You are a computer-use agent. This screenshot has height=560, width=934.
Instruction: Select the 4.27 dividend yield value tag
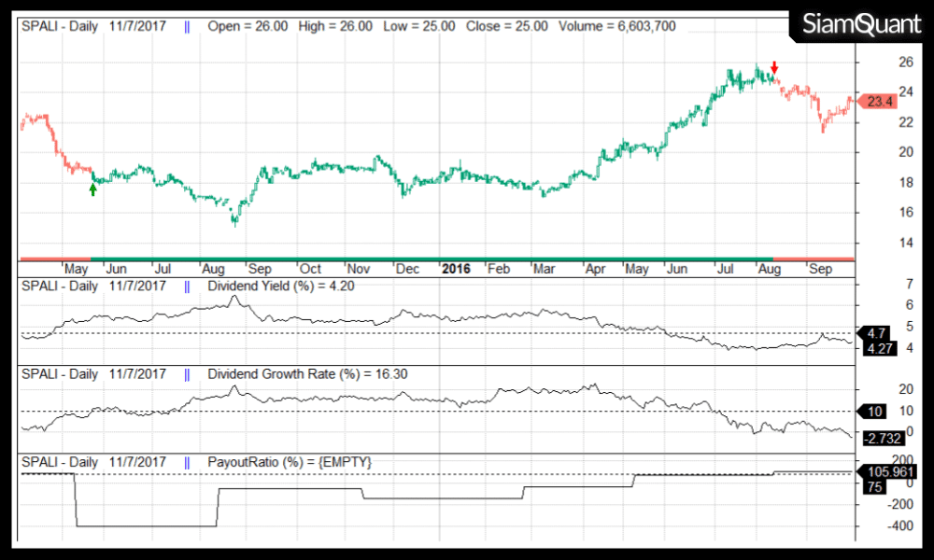click(880, 348)
